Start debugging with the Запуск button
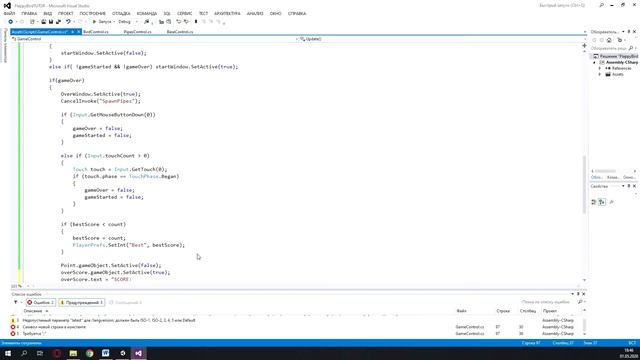 102,22
